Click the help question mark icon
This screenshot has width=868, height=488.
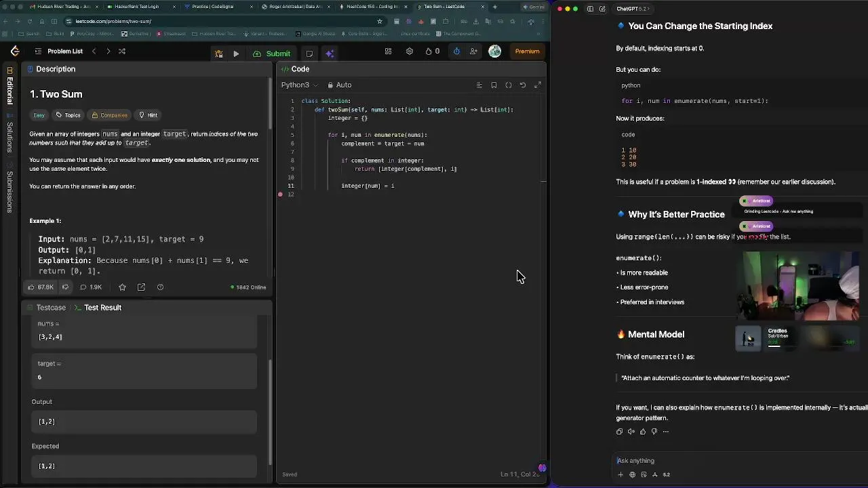coord(160,287)
